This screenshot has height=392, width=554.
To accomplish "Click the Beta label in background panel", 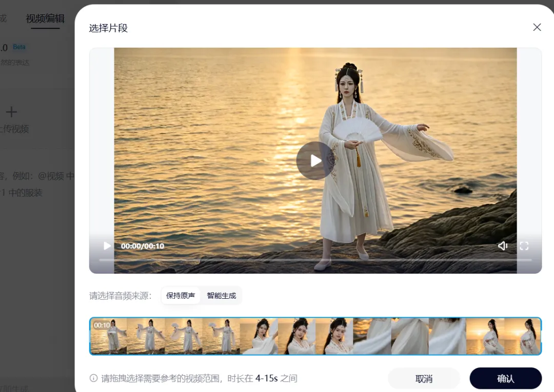I will click(x=19, y=47).
